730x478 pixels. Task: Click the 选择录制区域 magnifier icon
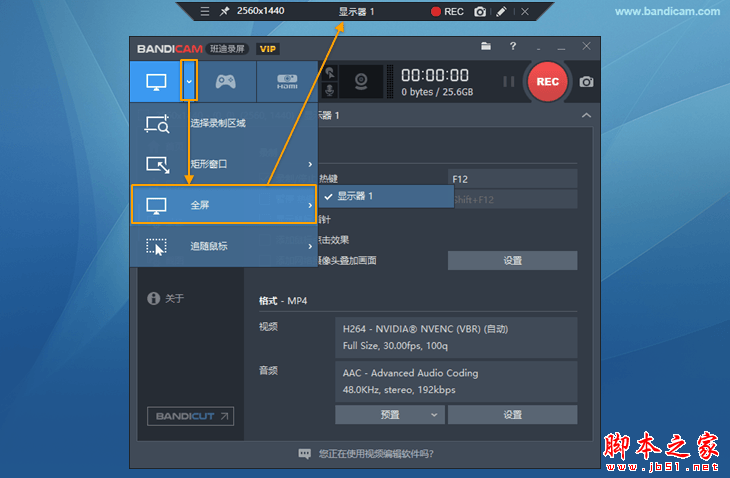click(157, 124)
